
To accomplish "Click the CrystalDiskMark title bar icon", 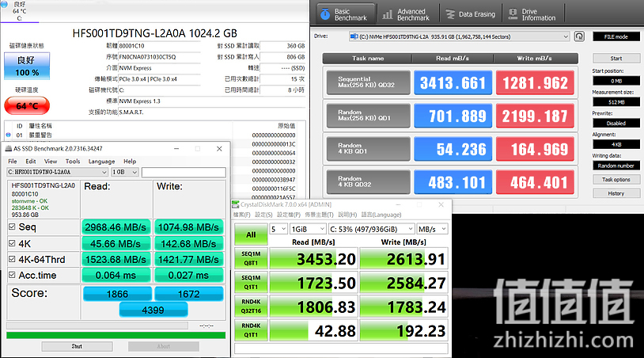I will tap(236, 204).
